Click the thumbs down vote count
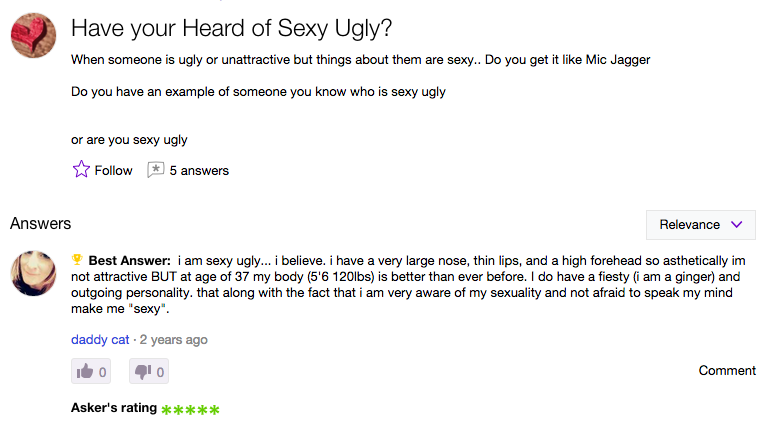The width and height of the screenshot is (768, 425). click(x=160, y=373)
